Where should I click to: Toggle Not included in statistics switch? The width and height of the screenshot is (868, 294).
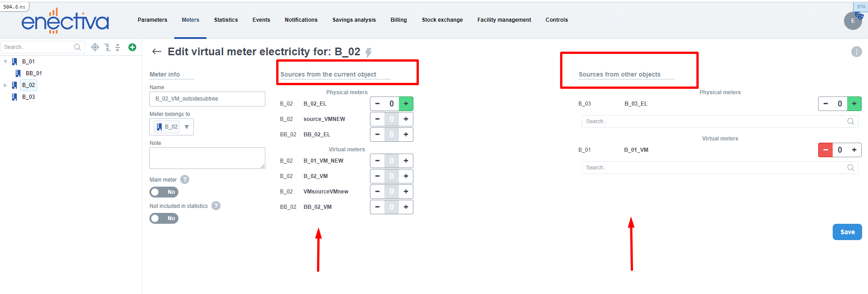pyautogui.click(x=164, y=218)
